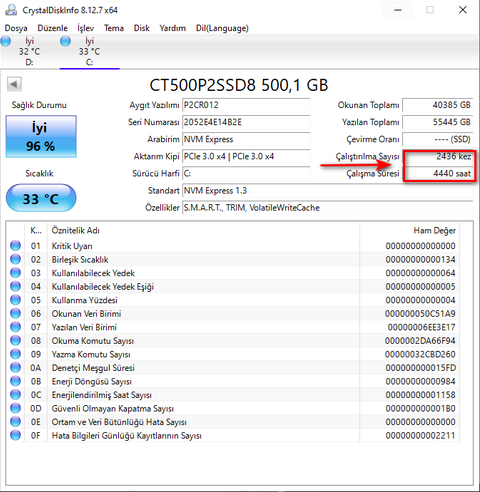The height and width of the screenshot is (492, 480).
Task: Select the Okunan Veri Birimi attribute name
Action: click(86, 314)
